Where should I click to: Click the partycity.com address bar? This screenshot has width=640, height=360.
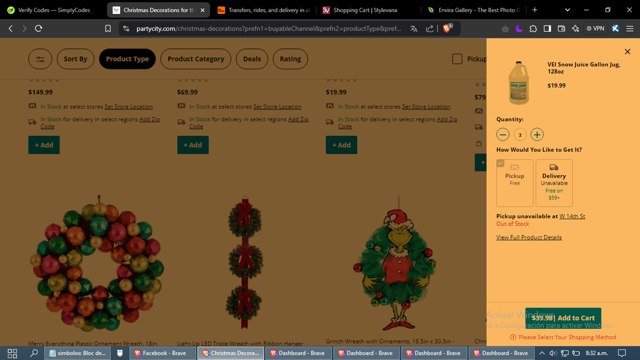[x=269, y=29]
